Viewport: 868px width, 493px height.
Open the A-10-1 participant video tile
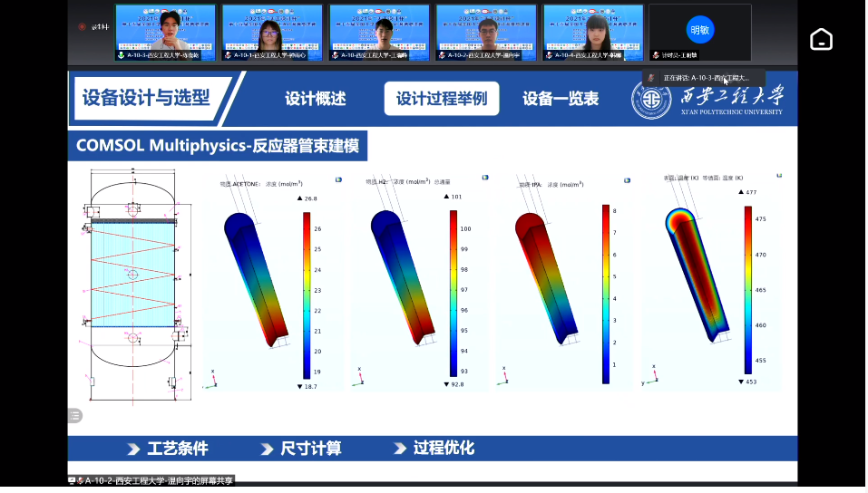click(272, 33)
